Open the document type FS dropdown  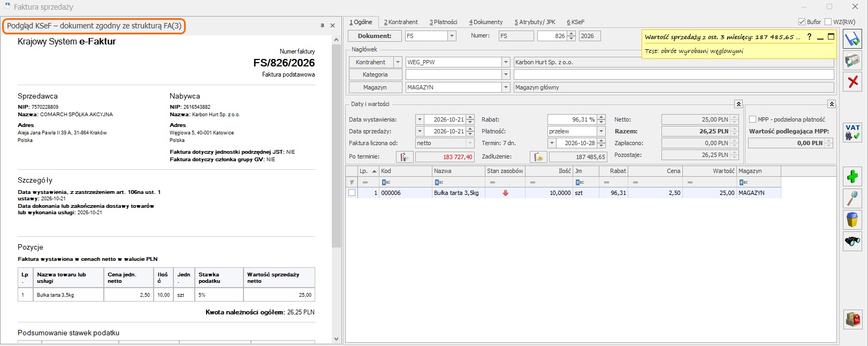[x=452, y=36]
